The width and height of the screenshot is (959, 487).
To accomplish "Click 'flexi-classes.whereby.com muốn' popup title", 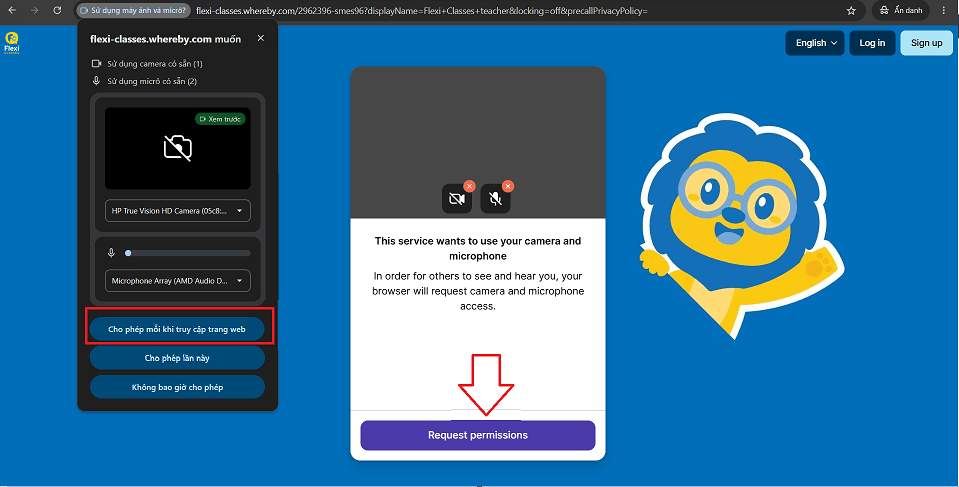I will tap(166, 39).
